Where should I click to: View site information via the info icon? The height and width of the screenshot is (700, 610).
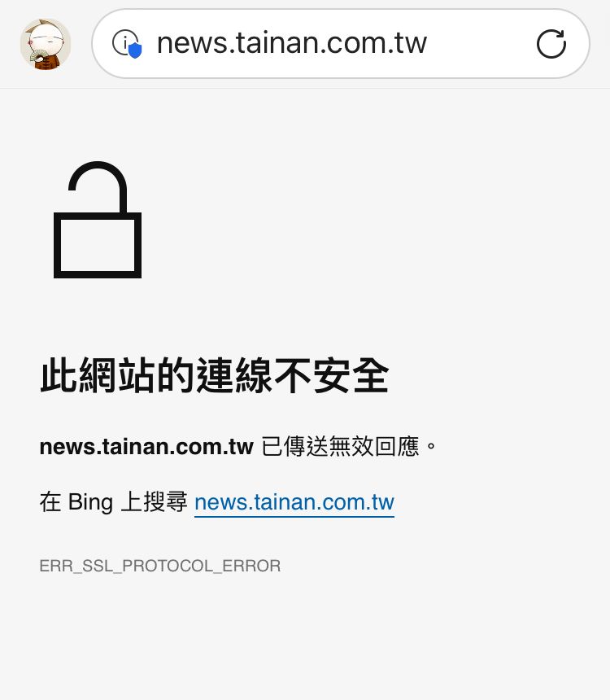pos(124,42)
